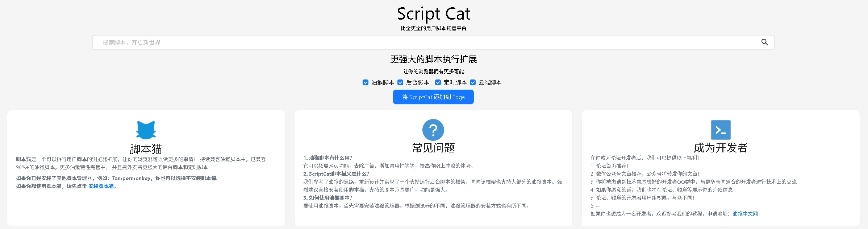Click the line 在你成为论坛开发者后

click(x=644, y=158)
